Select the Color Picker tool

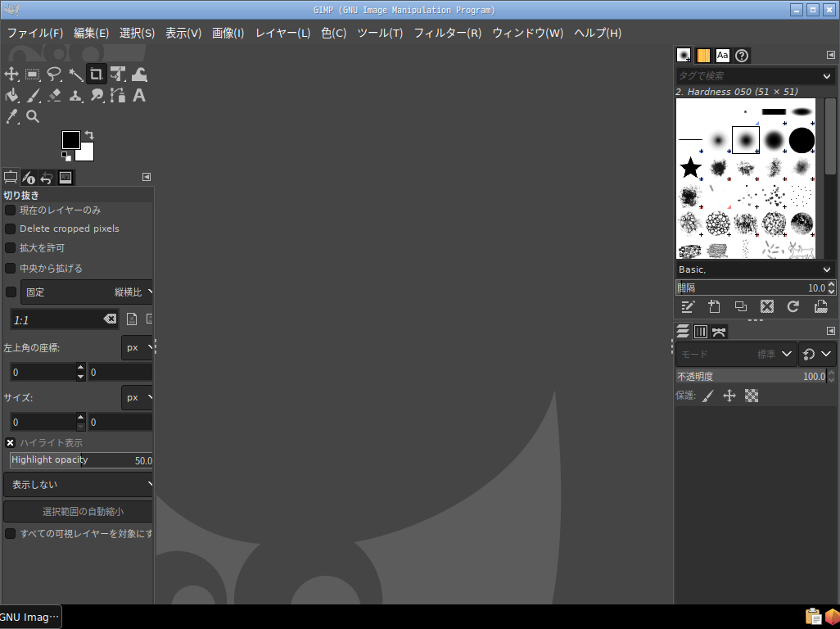(x=11, y=116)
